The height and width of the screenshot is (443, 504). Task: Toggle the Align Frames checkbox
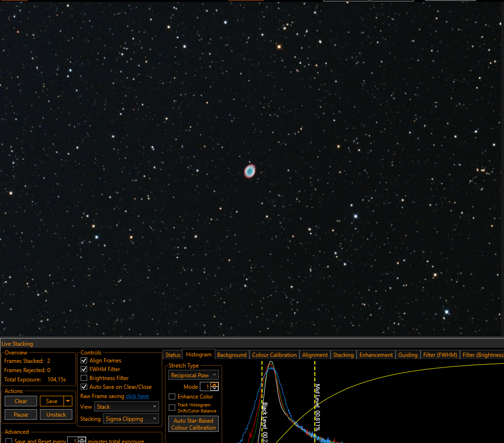point(84,361)
